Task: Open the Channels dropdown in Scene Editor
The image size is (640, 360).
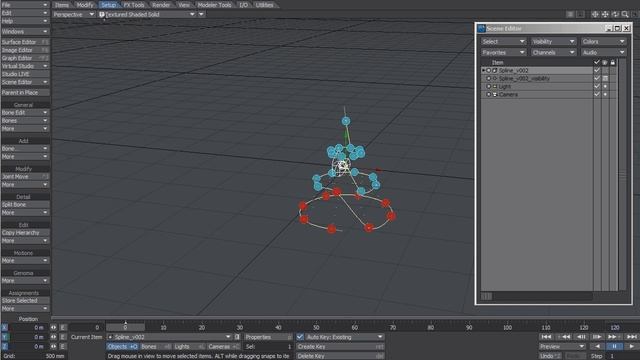Action: pos(553,53)
